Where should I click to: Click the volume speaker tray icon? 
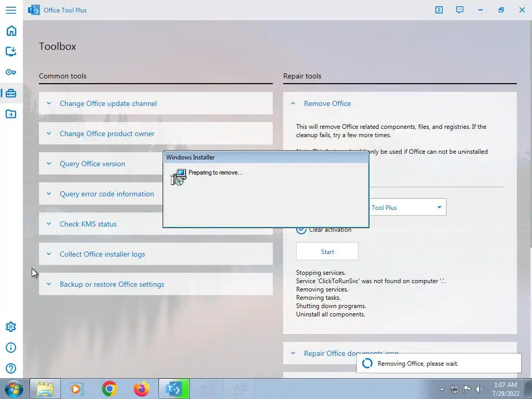480,389
